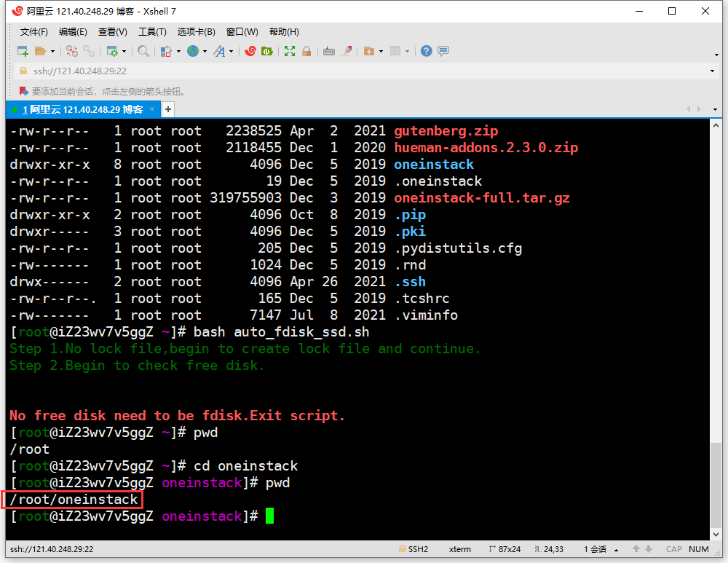Switch to the 阿里云 121.40.248.29 博客 tab
This screenshot has width=728, height=563.
[82, 109]
